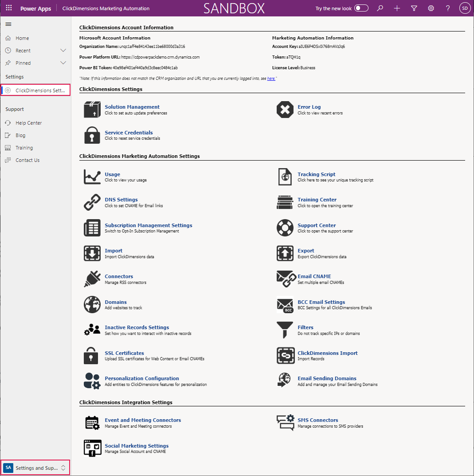The width and height of the screenshot is (474, 476).
Task: Collapse the navigation with the hamburger icon
Action: [x=8, y=24]
